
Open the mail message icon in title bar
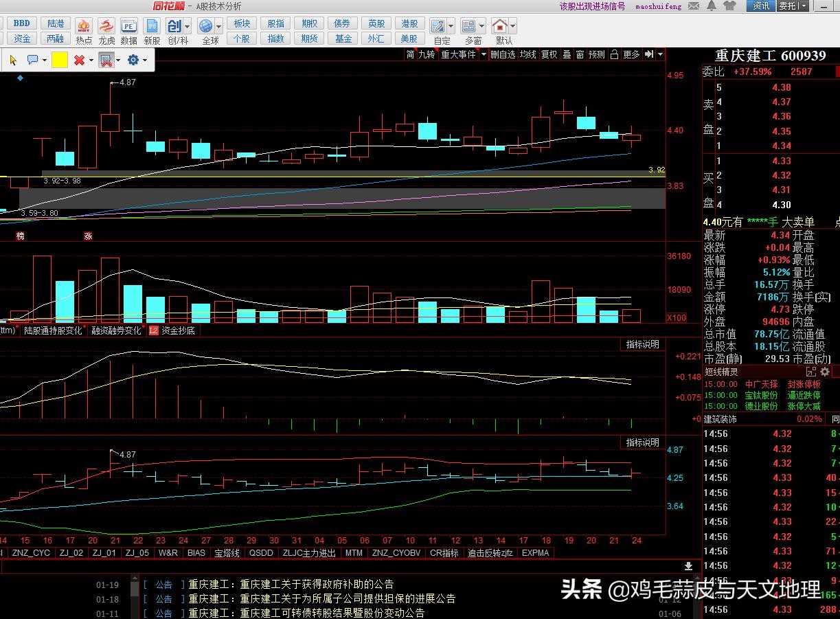point(694,6)
